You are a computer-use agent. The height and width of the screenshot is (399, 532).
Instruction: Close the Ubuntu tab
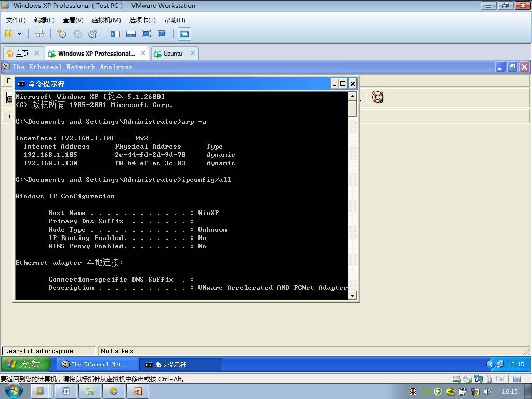193,53
